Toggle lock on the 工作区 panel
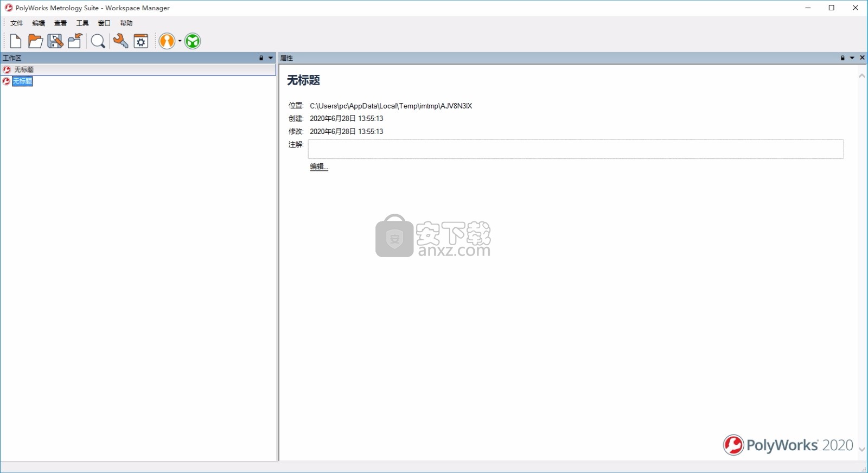868x473 pixels. tap(261, 58)
